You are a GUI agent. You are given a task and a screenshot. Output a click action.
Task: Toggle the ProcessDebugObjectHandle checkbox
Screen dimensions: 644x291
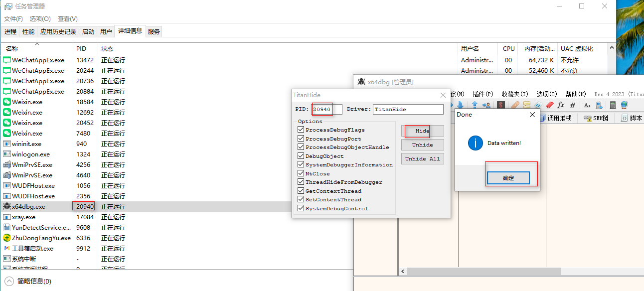pyautogui.click(x=301, y=147)
